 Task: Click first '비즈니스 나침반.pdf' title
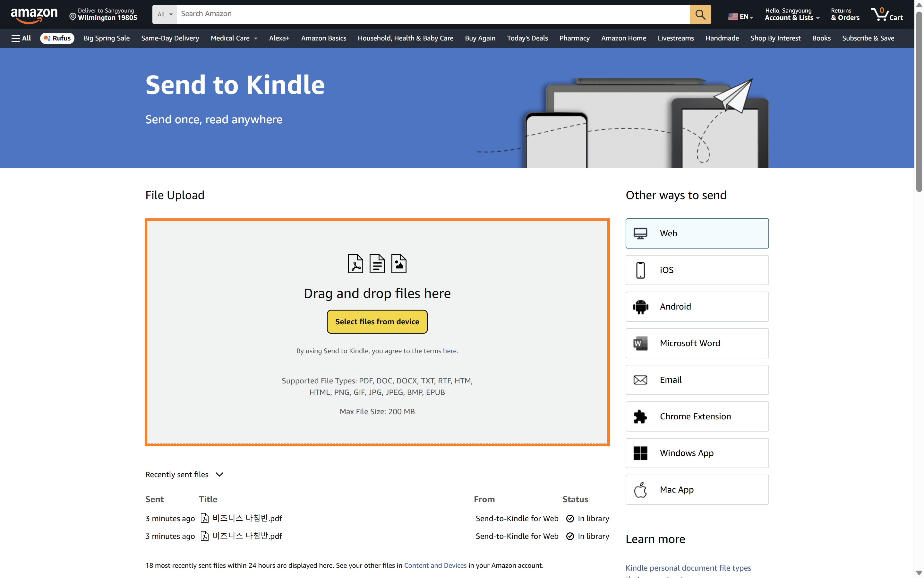247,518
